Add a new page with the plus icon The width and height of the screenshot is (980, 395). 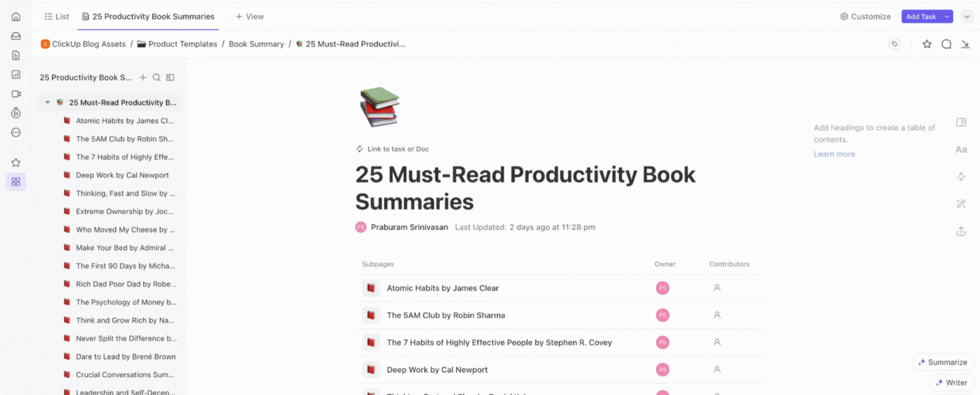pos(143,77)
